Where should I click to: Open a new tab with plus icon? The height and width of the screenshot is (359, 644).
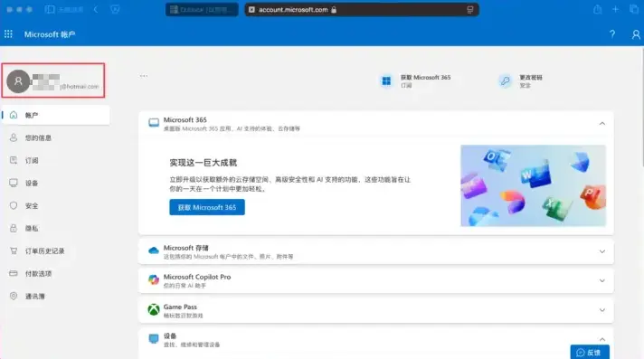pos(615,9)
